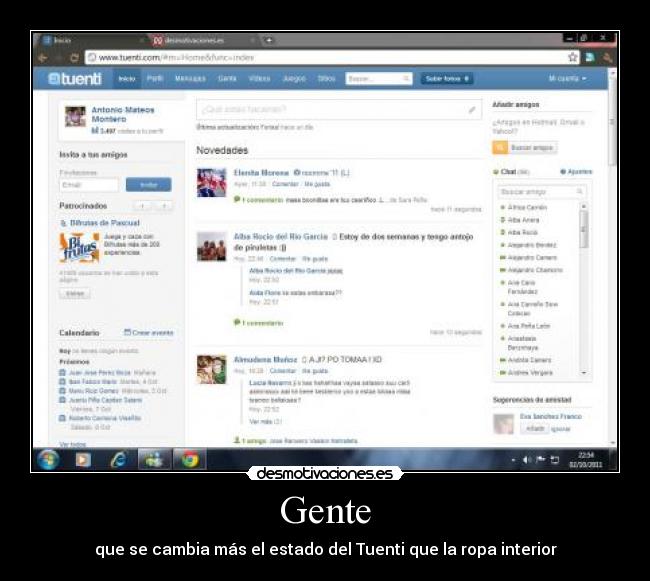The height and width of the screenshot is (581, 650).
Task: Click Ver todos below the calendar
Action: (73, 444)
